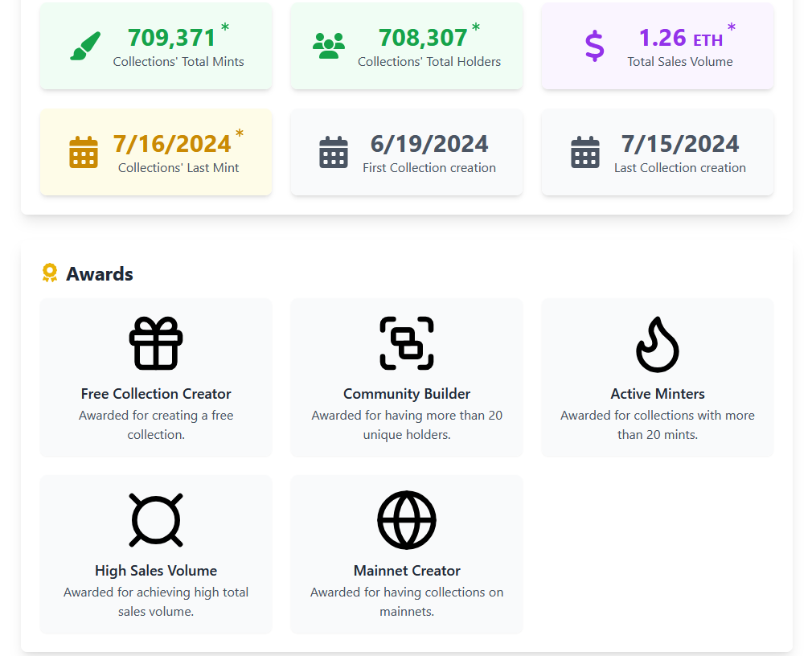Click the purple dollar sign icon
The width and height of the screenshot is (812, 656).
[x=594, y=46]
